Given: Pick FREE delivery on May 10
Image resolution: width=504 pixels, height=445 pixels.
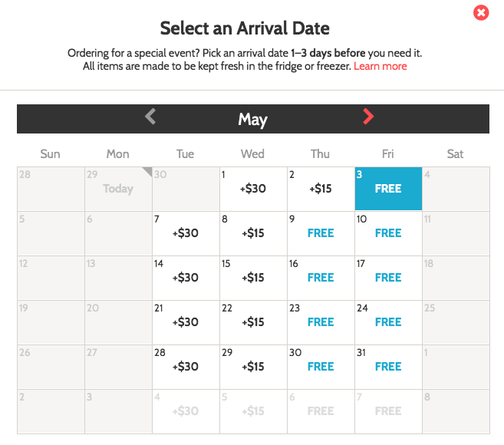Looking at the screenshot, I should 388,233.
